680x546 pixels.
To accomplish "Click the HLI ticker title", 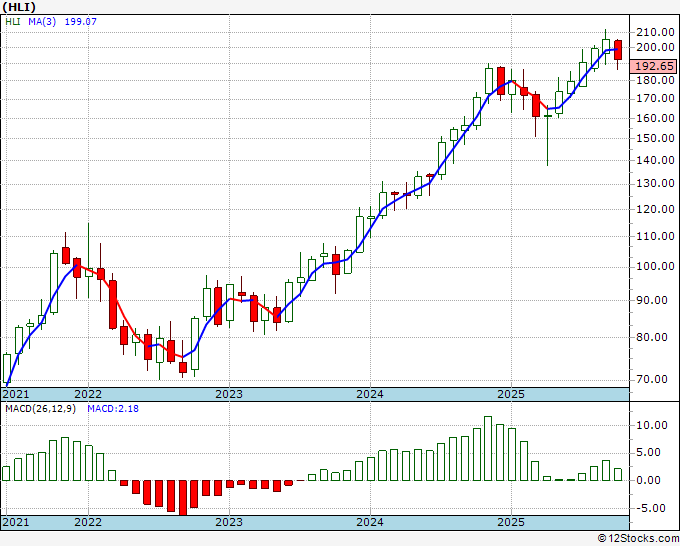I will (x=19, y=7).
